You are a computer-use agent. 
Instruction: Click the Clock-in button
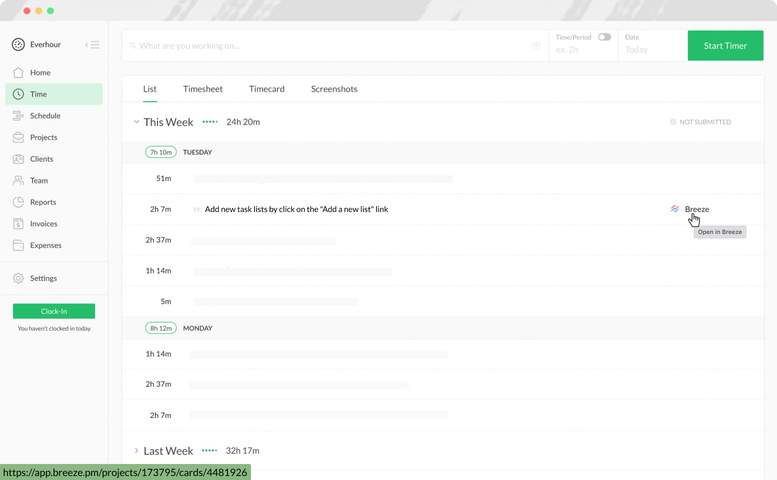(54, 311)
